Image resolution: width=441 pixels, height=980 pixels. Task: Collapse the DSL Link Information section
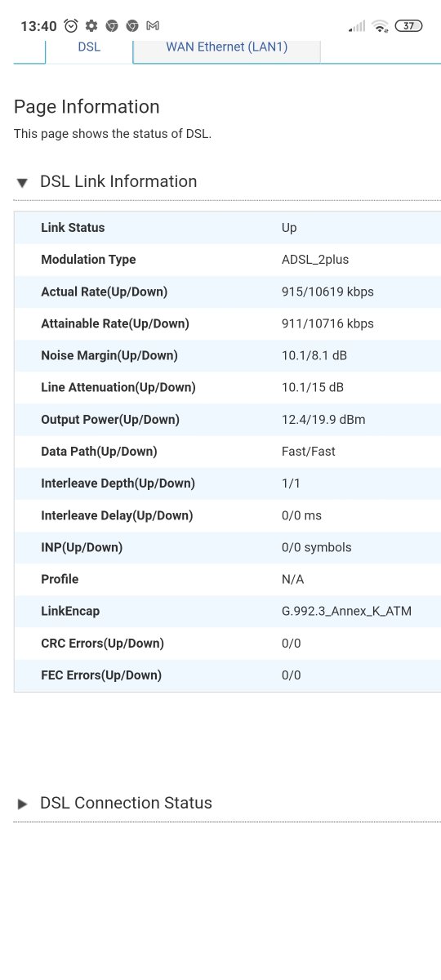pyautogui.click(x=22, y=183)
